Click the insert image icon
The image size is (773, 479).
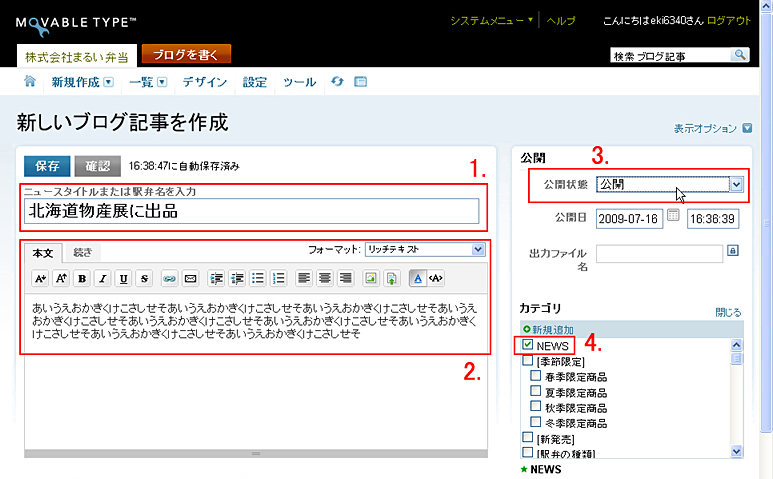pyautogui.click(x=371, y=278)
